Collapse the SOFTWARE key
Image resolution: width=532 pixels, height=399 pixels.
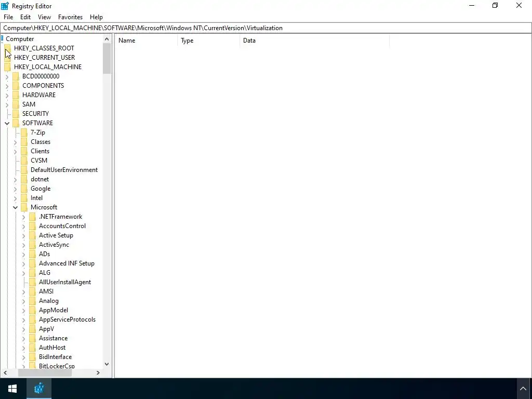[7, 123]
